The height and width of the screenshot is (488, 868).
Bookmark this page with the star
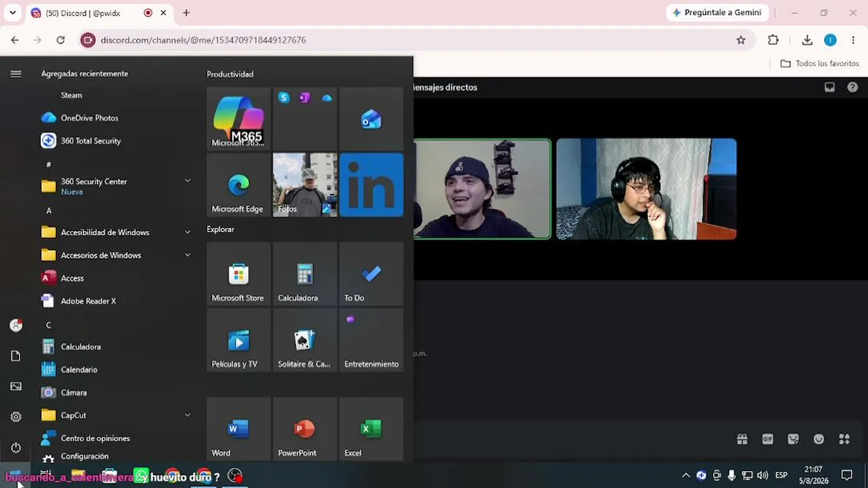[741, 40]
